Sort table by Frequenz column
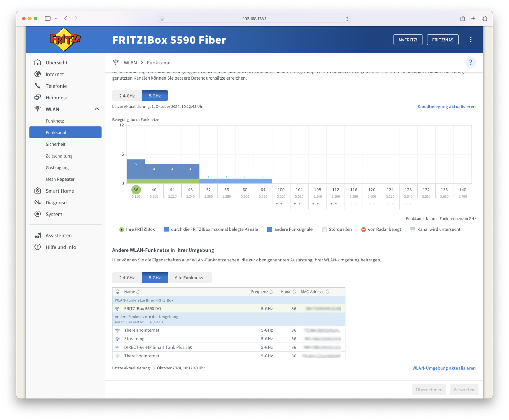Viewport: 509px width, 420px height. 262,292
